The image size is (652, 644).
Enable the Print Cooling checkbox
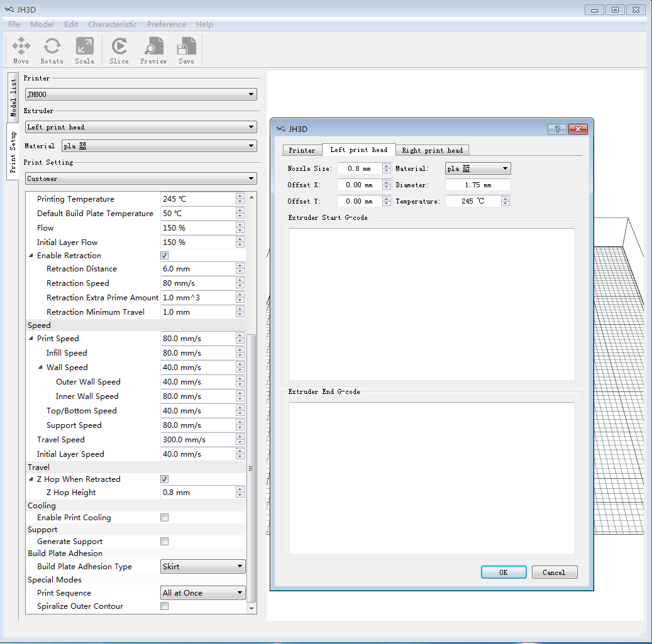165,518
